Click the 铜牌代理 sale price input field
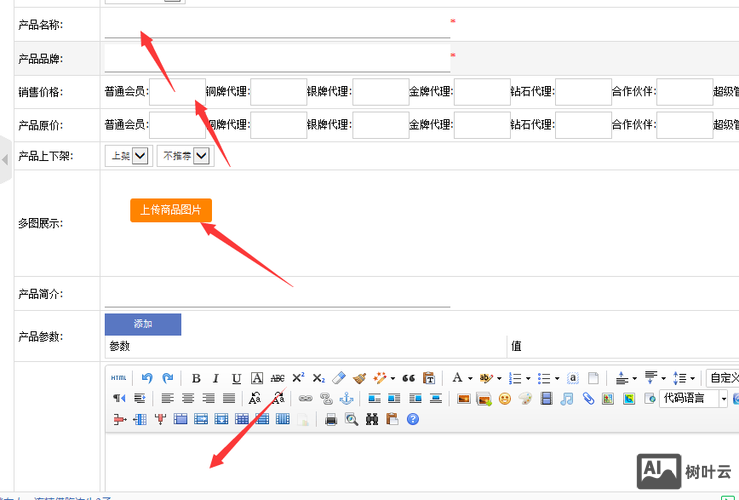Viewport: 739px width, 500px height. tap(279, 92)
